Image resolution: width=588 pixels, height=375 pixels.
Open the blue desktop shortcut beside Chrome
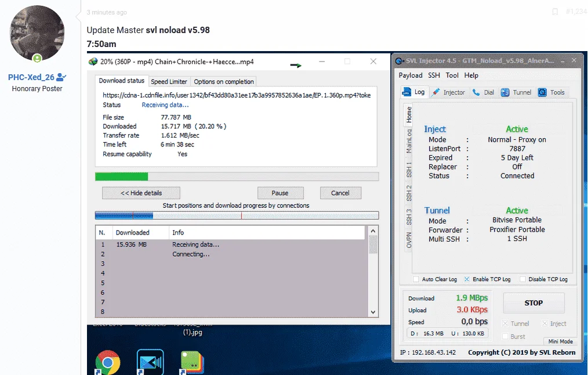tap(150, 362)
